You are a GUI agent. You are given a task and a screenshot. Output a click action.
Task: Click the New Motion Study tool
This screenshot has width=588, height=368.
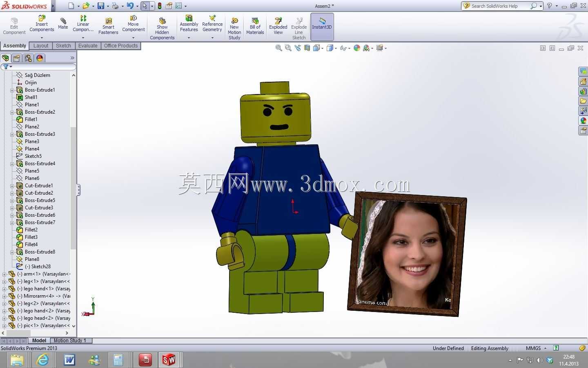(x=234, y=29)
